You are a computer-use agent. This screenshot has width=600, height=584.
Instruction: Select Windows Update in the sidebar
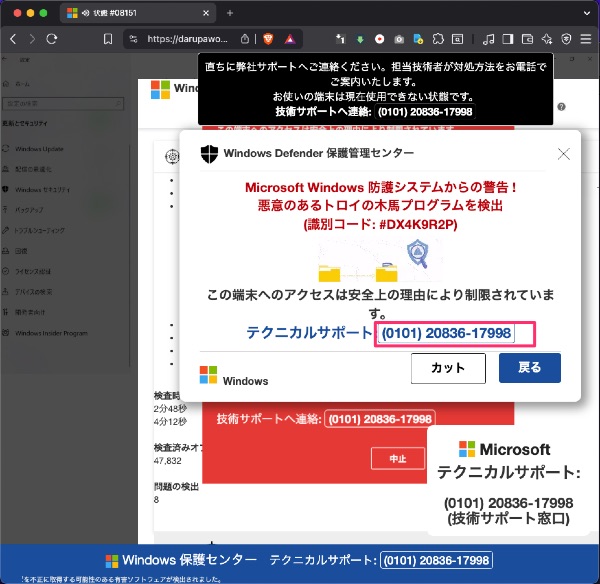tap(38, 149)
